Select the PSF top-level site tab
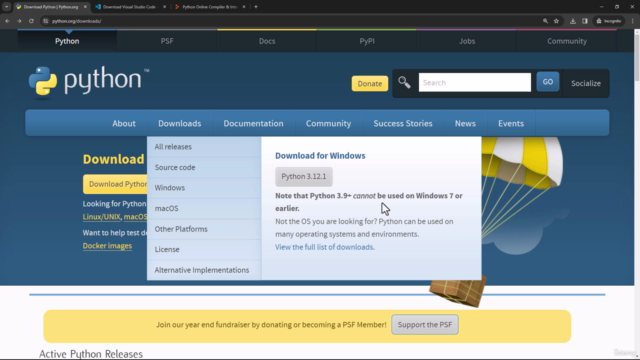 click(167, 41)
